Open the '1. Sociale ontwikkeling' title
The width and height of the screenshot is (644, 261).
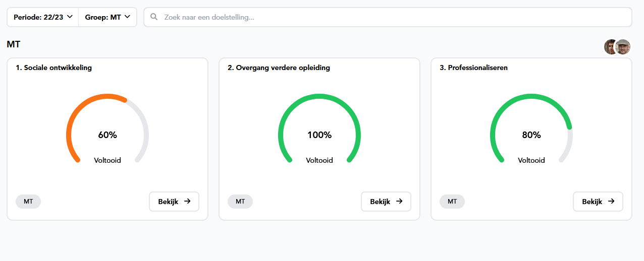coord(54,68)
